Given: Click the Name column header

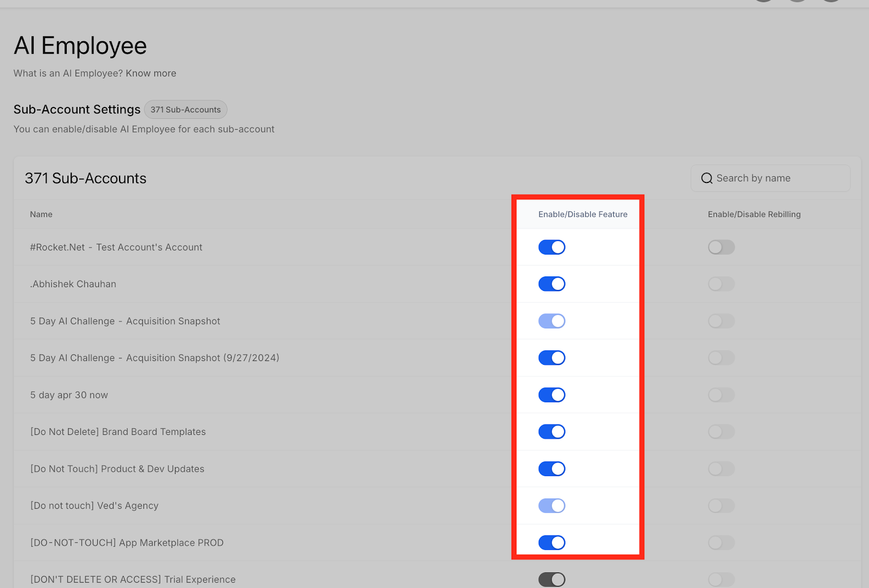Looking at the screenshot, I should pyautogui.click(x=41, y=214).
